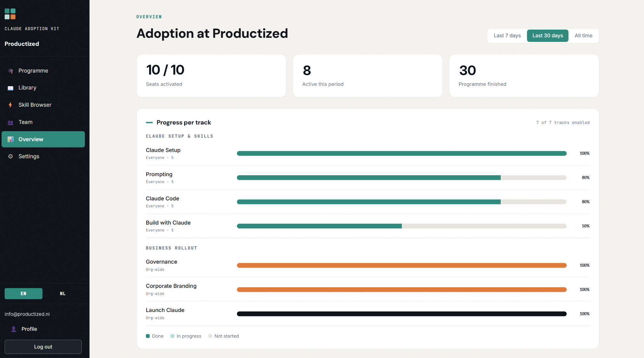Click the Corporate Branding track name
The height and width of the screenshot is (358, 644).
pos(171,286)
